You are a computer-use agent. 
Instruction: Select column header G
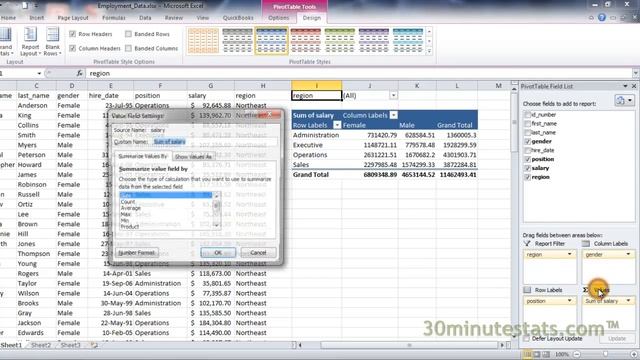211,86
